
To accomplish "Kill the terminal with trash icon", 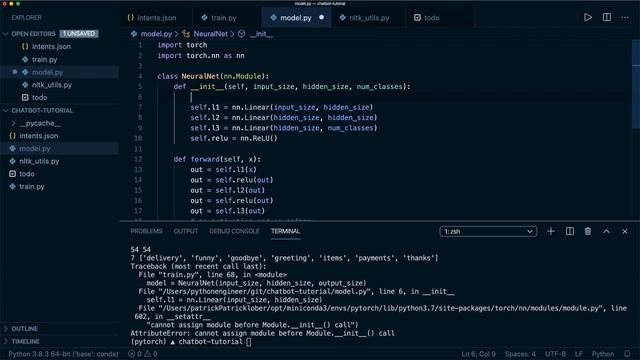I will (588, 231).
